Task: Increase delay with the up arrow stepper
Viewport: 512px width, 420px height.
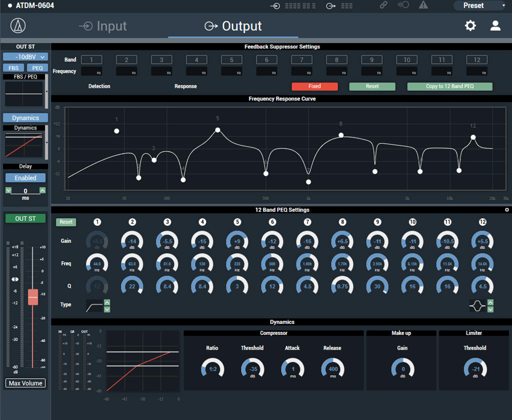Action: (42, 190)
